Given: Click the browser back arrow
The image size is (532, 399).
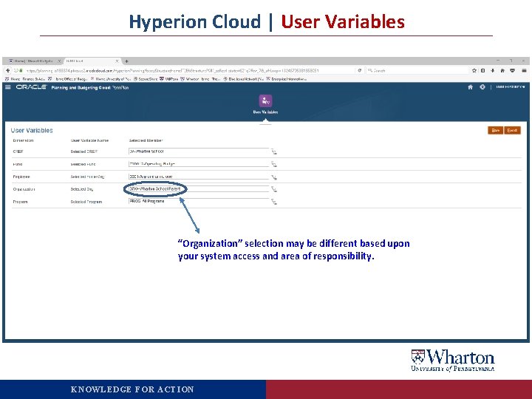Looking at the screenshot, I should (x=8, y=71).
